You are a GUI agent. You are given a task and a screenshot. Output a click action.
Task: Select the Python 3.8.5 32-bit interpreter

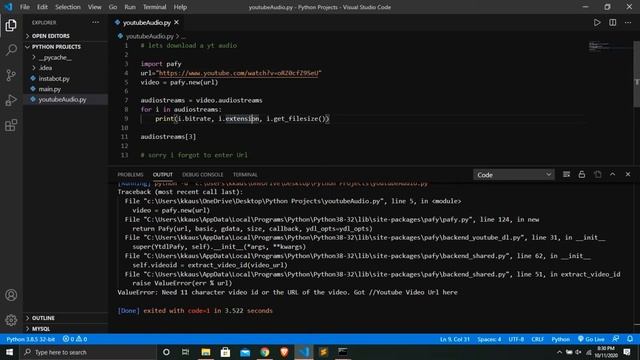30,339
